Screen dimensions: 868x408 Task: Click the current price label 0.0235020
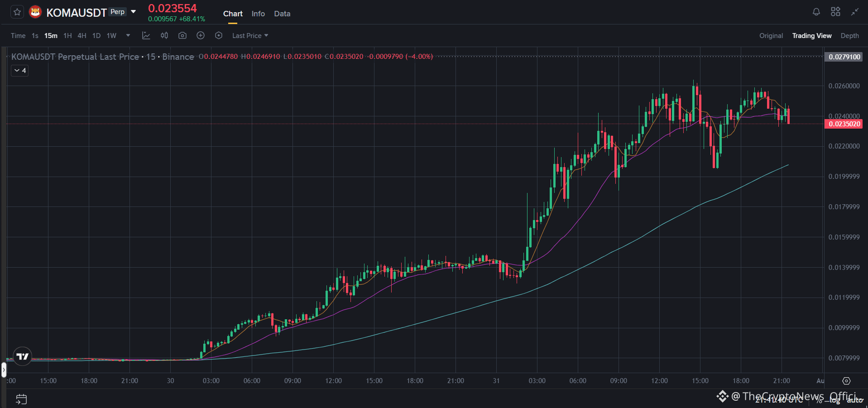point(844,124)
